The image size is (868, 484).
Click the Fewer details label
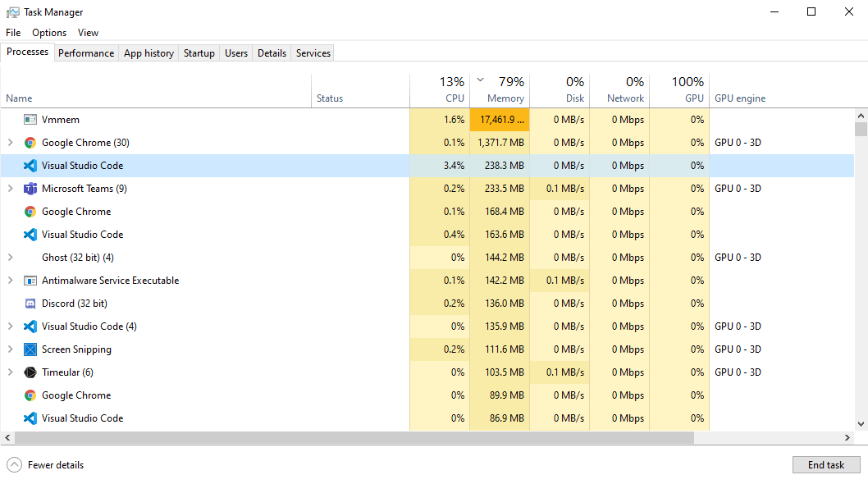pos(56,465)
